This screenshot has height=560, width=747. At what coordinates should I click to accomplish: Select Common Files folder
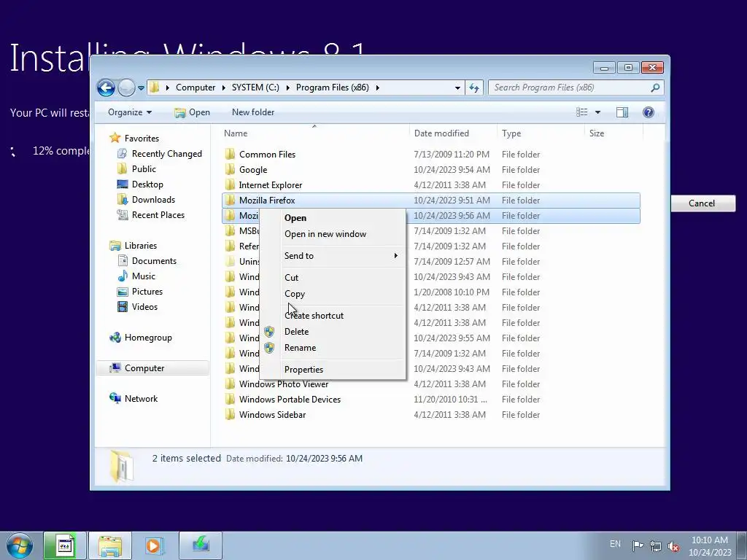pyautogui.click(x=431, y=155)
